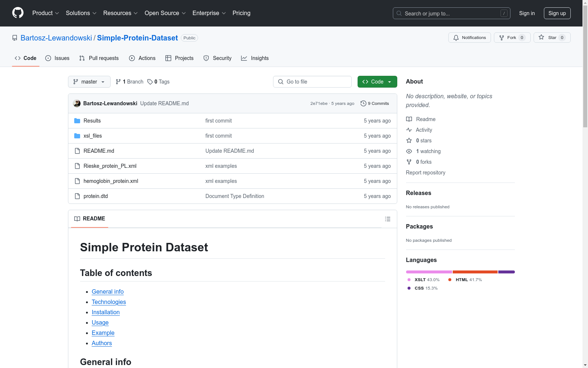Open the Bartosz-Lewandowski owner link
This screenshot has width=588, height=368.
tap(56, 38)
